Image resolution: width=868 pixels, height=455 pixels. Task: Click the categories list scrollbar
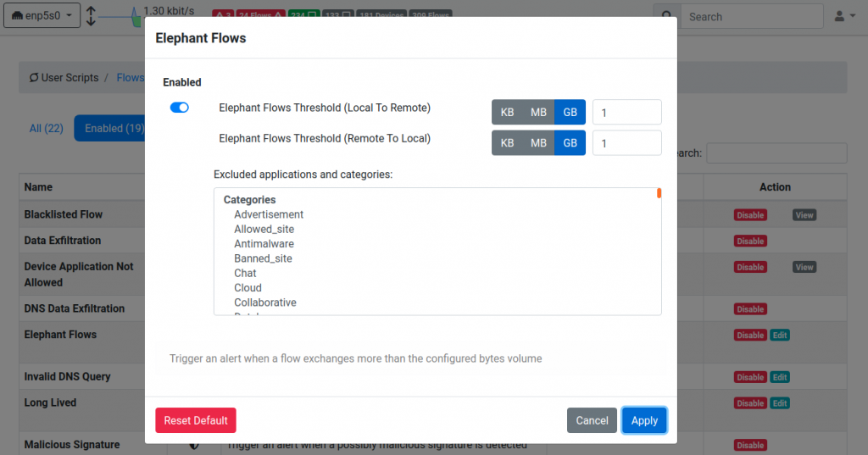pyautogui.click(x=659, y=193)
